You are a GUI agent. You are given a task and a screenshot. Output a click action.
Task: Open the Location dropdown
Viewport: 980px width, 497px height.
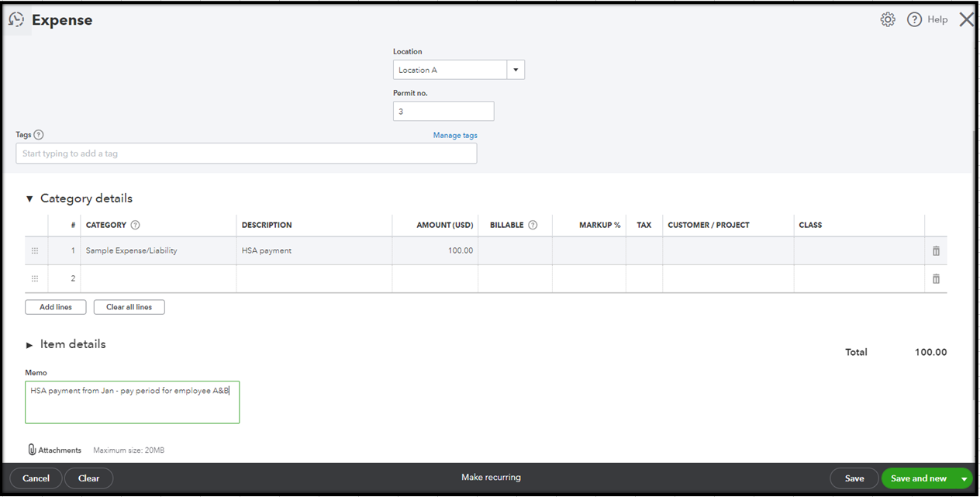tap(516, 69)
